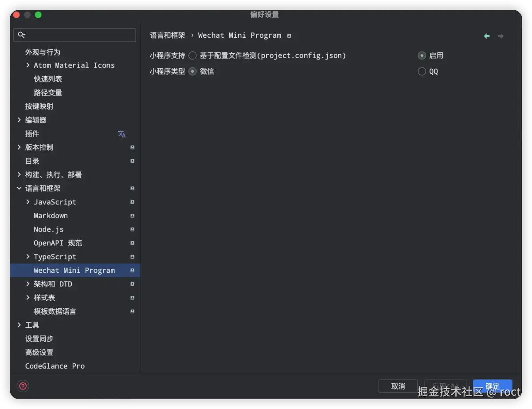Viewport: 532px width, 409px height.
Task: Click the translate icon beside 插件
Action: (x=122, y=134)
